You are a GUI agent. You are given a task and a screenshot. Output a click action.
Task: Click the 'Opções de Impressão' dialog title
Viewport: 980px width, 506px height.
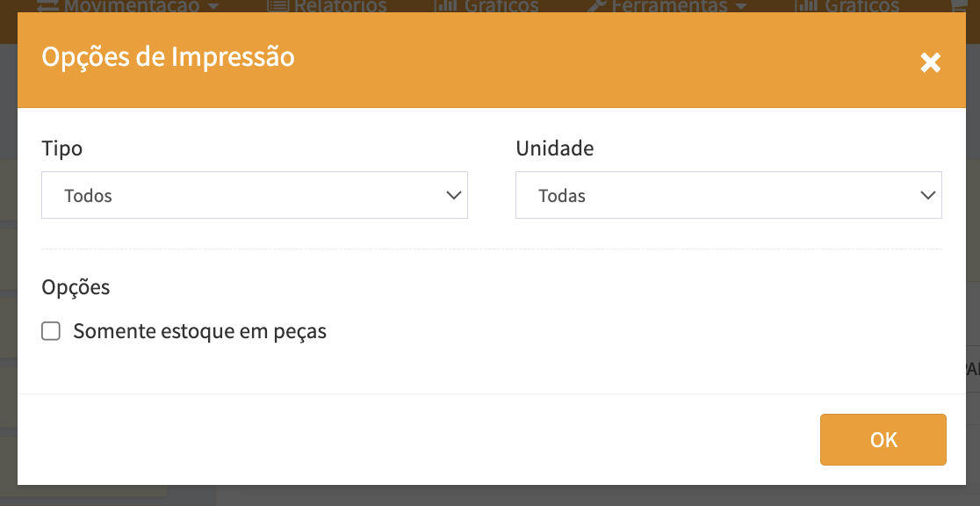169,57
